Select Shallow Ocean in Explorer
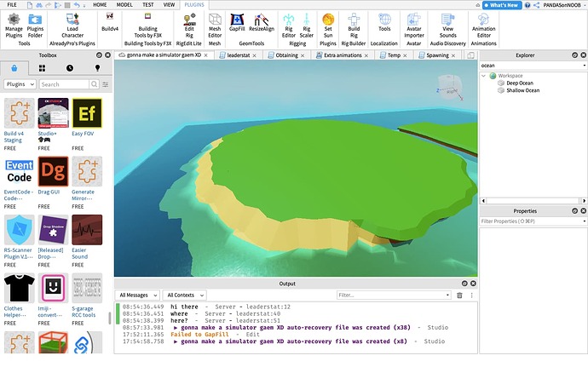 point(522,90)
